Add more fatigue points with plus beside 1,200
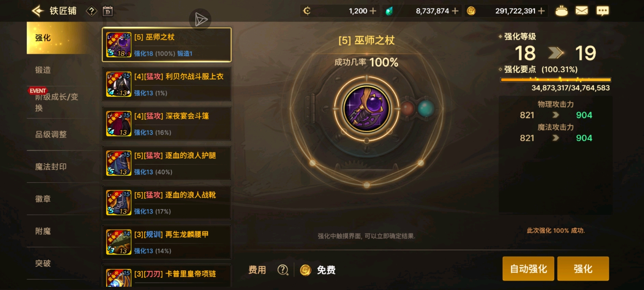644x290 pixels. (x=373, y=11)
